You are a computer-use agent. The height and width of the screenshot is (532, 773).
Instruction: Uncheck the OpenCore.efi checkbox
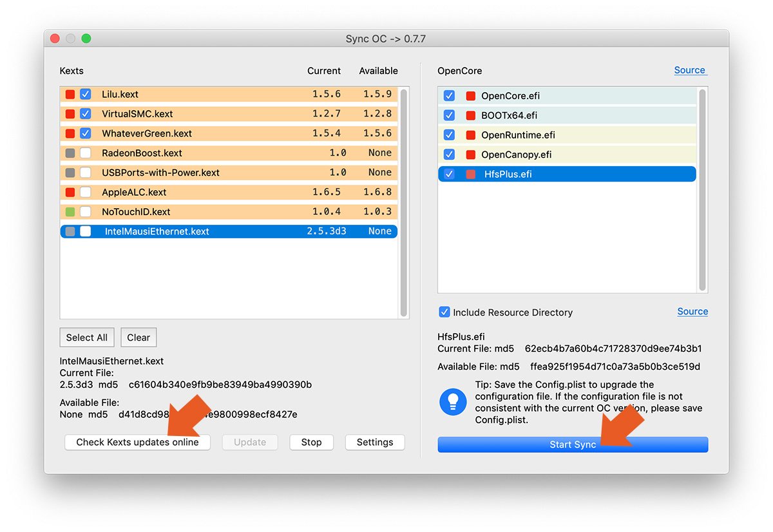click(450, 96)
